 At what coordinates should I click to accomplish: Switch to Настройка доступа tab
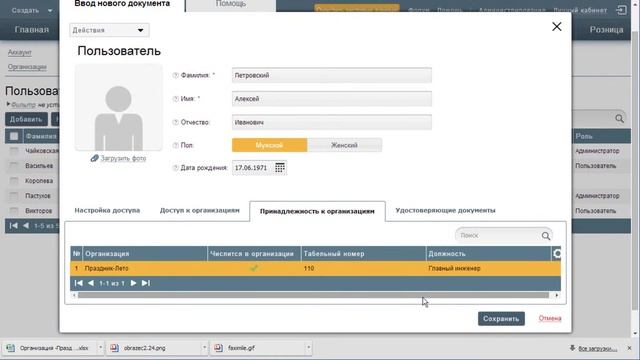click(x=107, y=211)
